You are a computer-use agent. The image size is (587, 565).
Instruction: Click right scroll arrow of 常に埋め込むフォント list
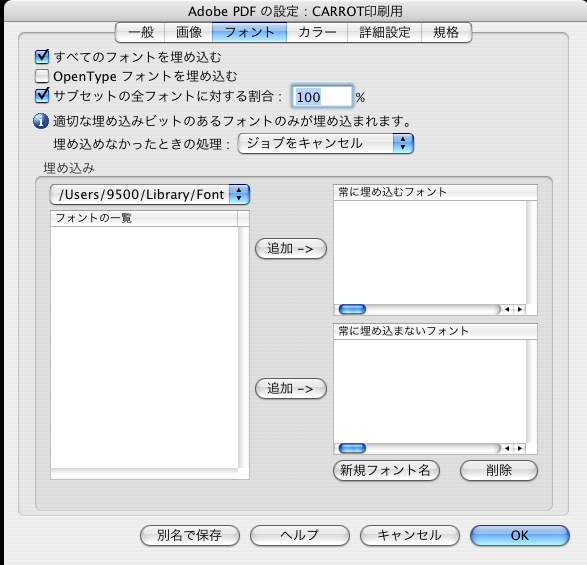[520, 309]
